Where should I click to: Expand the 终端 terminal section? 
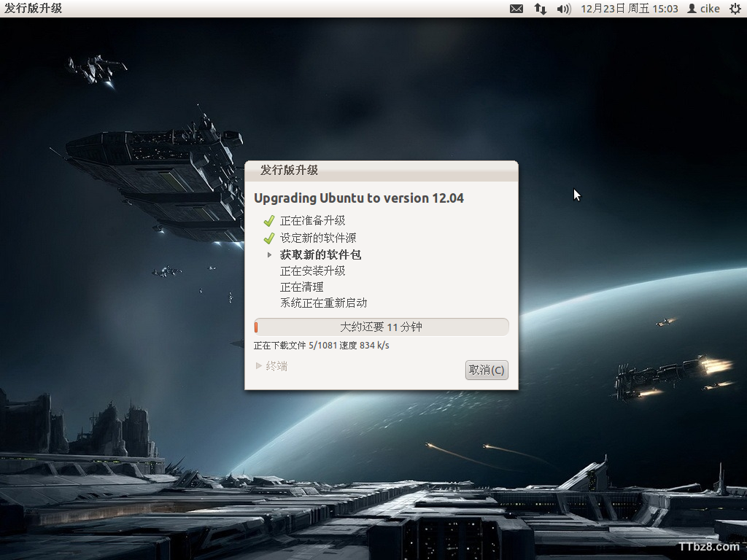click(271, 366)
